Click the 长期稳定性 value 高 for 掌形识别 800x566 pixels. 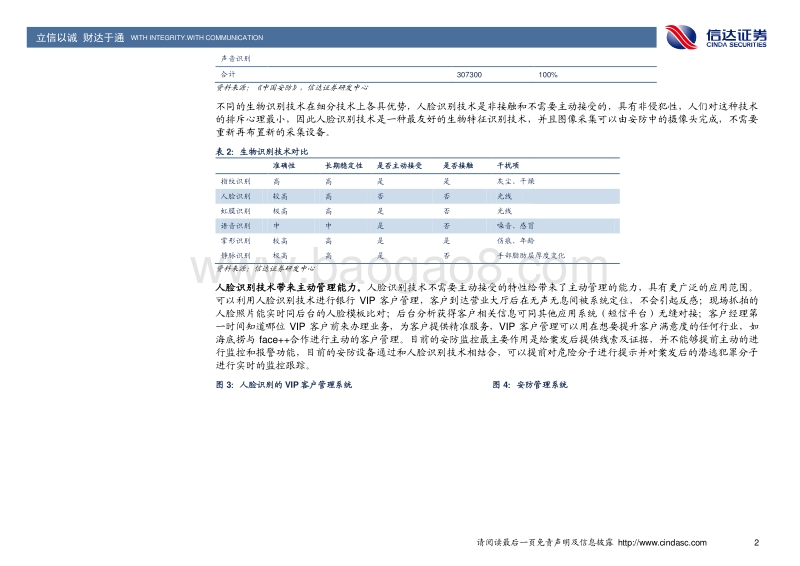[x=329, y=240]
